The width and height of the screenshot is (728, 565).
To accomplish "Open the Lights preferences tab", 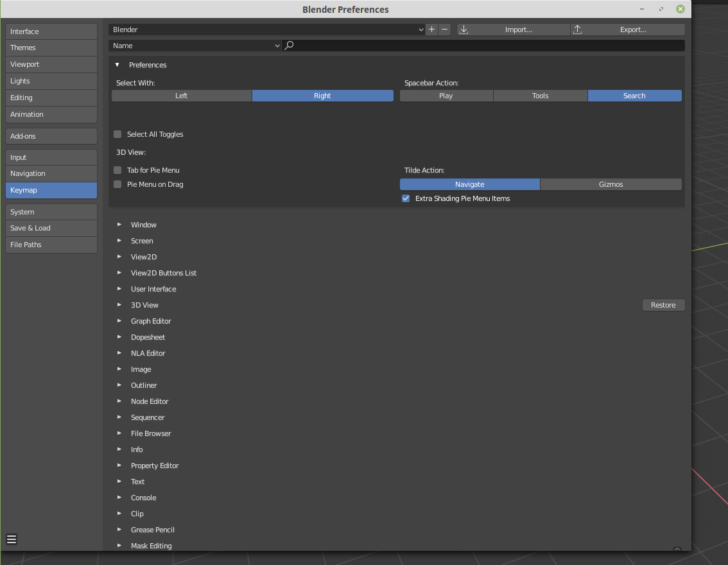I will click(x=51, y=81).
